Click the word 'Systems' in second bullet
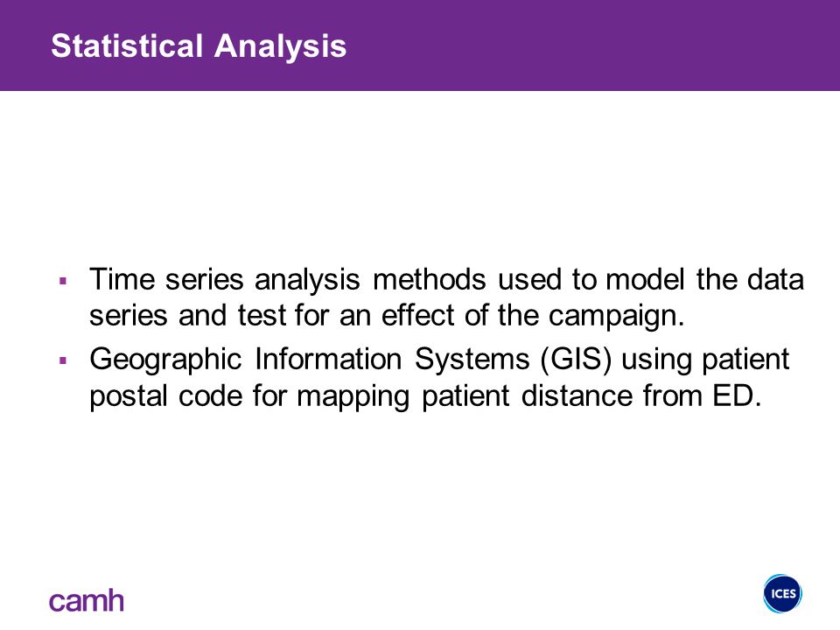840x630 pixels. point(472,360)
